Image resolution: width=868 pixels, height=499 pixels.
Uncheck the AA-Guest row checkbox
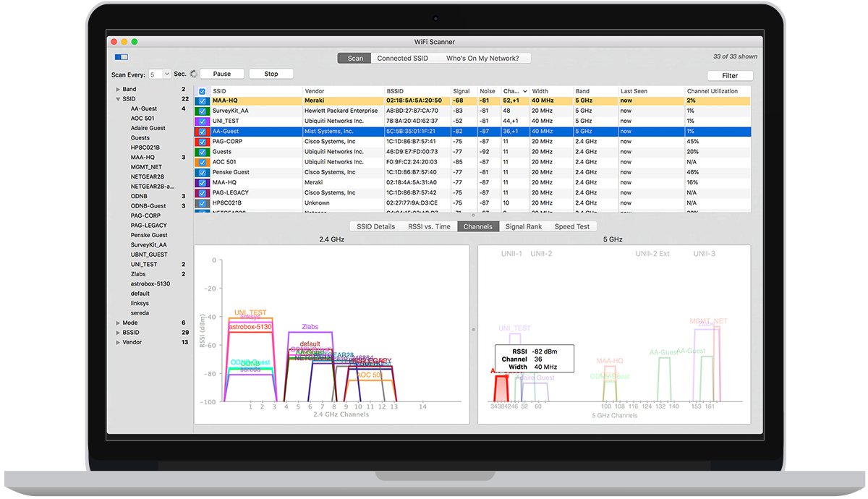202,132
